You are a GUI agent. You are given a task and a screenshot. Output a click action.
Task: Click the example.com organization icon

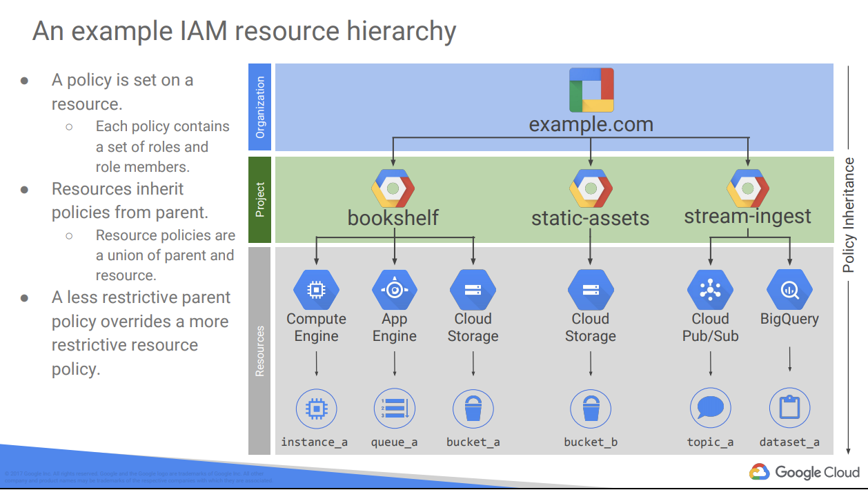click(x=591, y=90)
